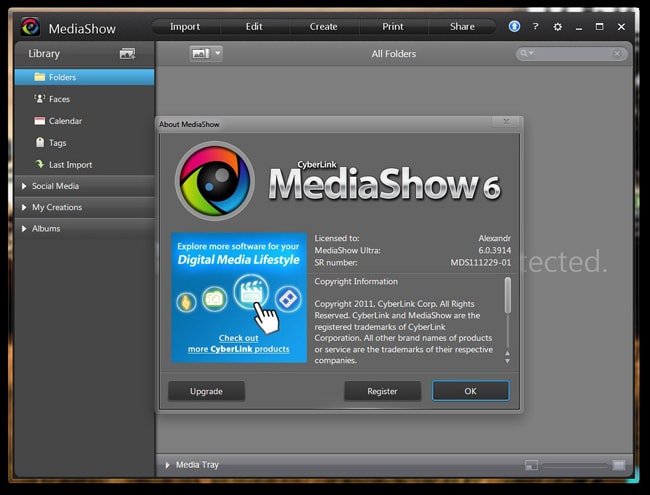Open the Create menu
This screenshot has width=650, height=495.
(x=323, y=27)
